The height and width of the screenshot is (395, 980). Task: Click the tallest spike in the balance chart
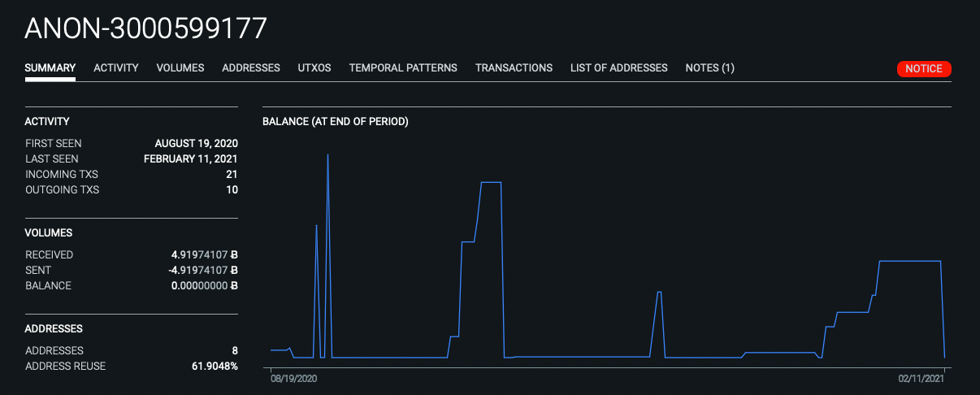click(327, 155)
